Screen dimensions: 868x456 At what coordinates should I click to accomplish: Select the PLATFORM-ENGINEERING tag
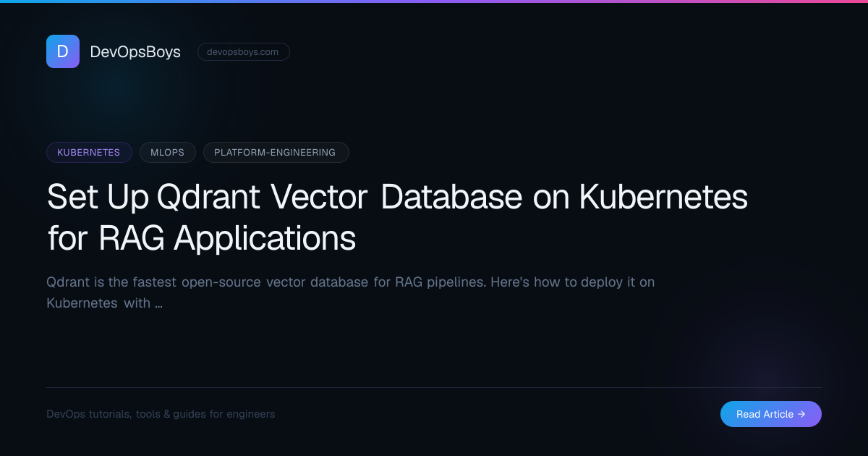pyautogui.click(x=276, y=153)
